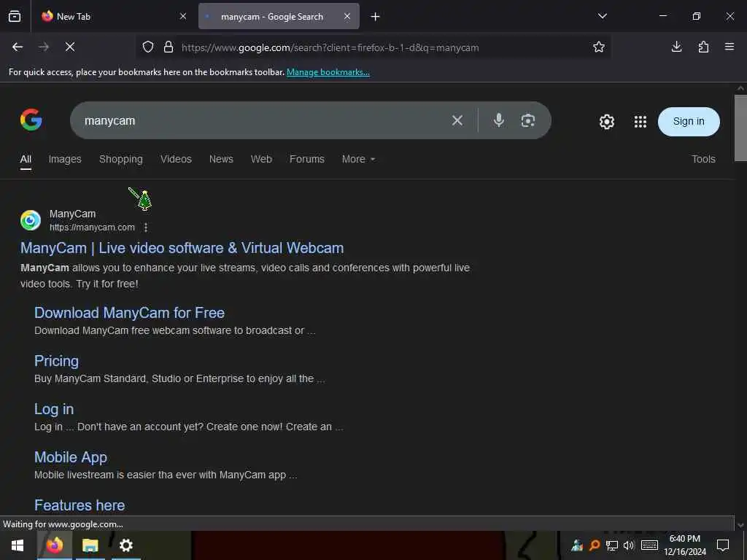
Task: Bookmark this page with the star
Action: point(599,47)
